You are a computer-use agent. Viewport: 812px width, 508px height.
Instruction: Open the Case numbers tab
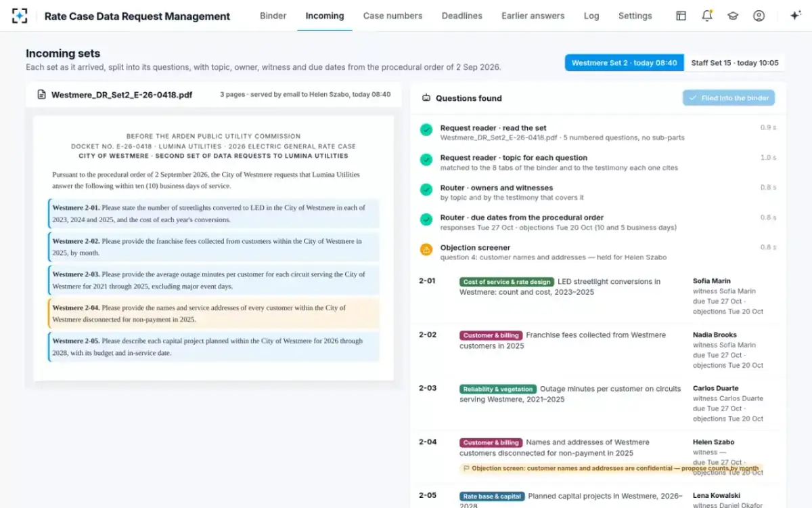(392, 16)
